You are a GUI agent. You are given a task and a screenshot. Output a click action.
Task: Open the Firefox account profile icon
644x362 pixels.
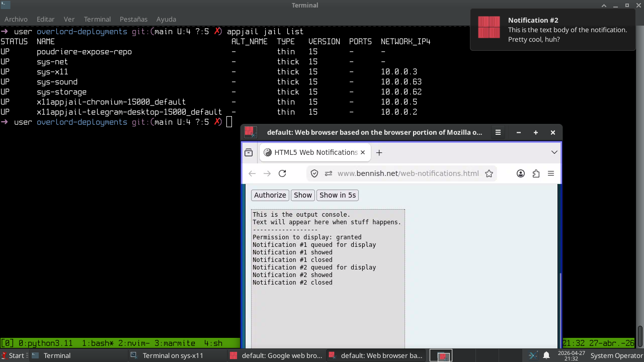click(521, 173)
